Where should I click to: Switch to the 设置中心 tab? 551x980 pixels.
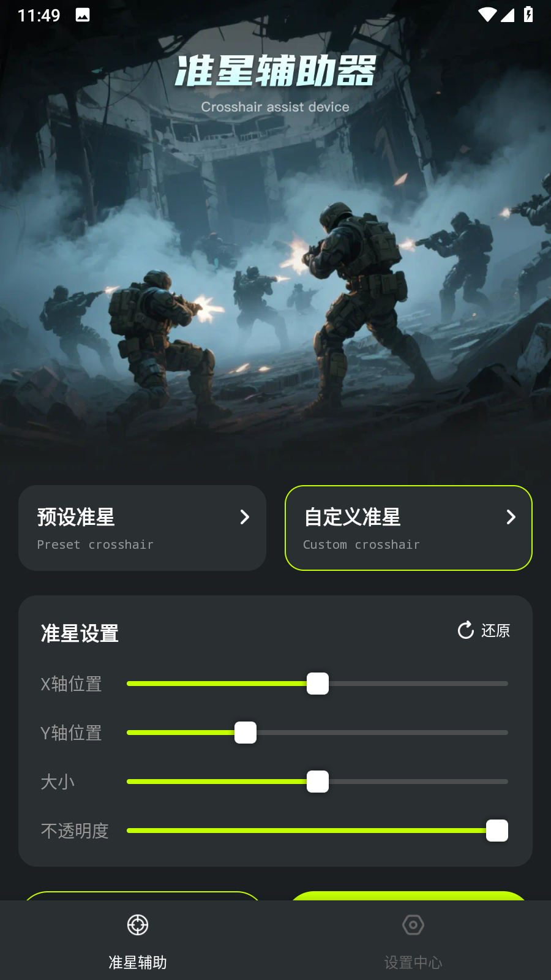point(413,940)
